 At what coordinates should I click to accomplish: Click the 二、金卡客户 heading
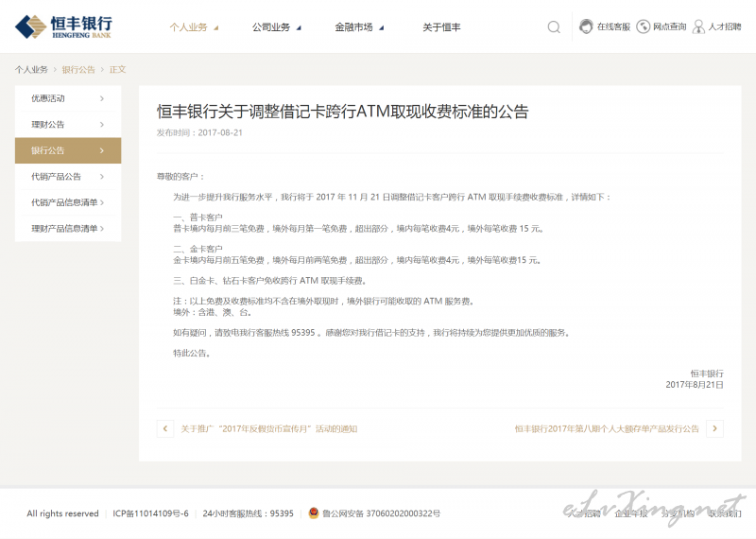[x=198, y=249]
